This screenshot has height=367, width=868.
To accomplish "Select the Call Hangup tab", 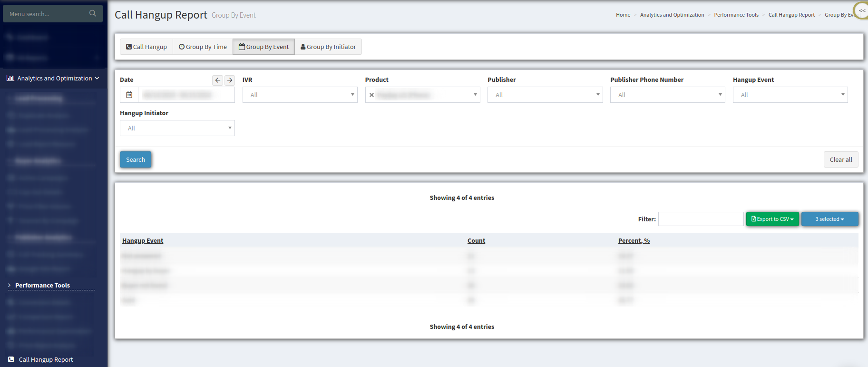I will pyautogui.click(x=146, y=47).
